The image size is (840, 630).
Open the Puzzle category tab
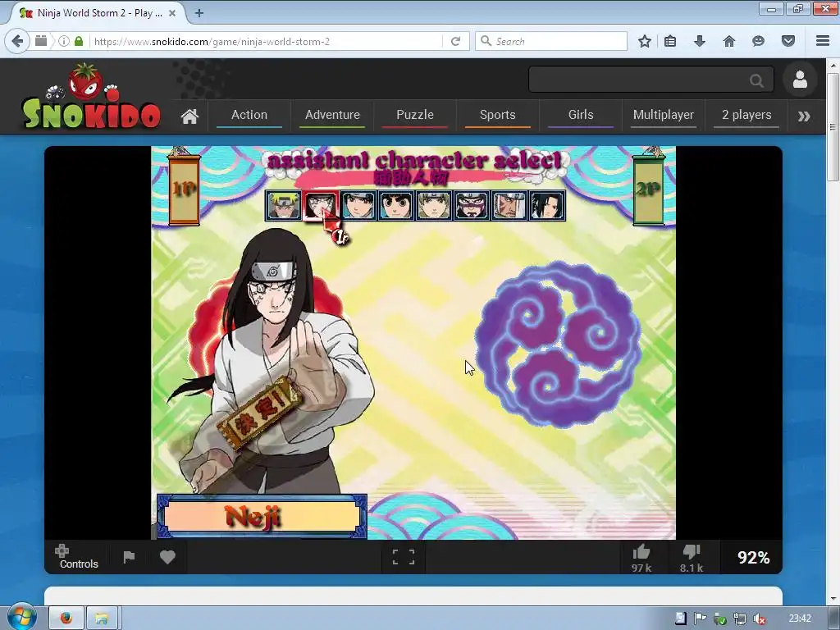[414, 115]
